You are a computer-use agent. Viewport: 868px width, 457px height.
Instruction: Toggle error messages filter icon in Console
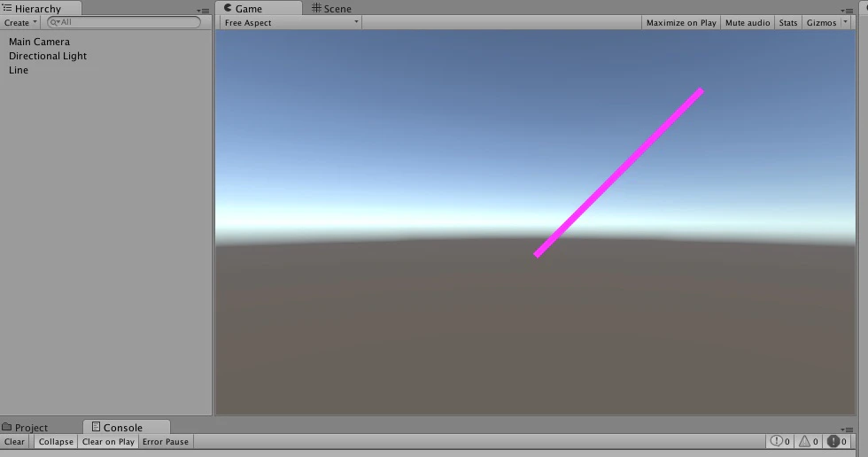[x=836, y=442]
